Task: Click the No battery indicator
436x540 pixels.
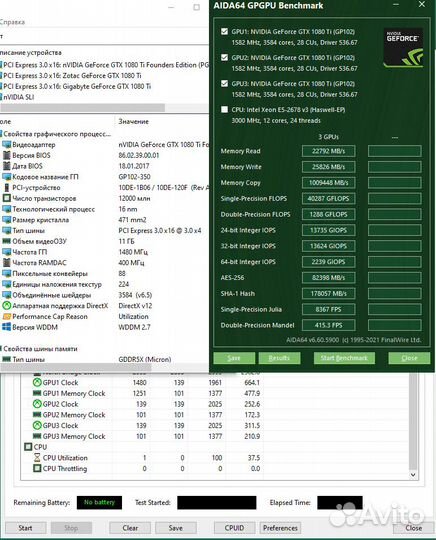Action: 99,502
